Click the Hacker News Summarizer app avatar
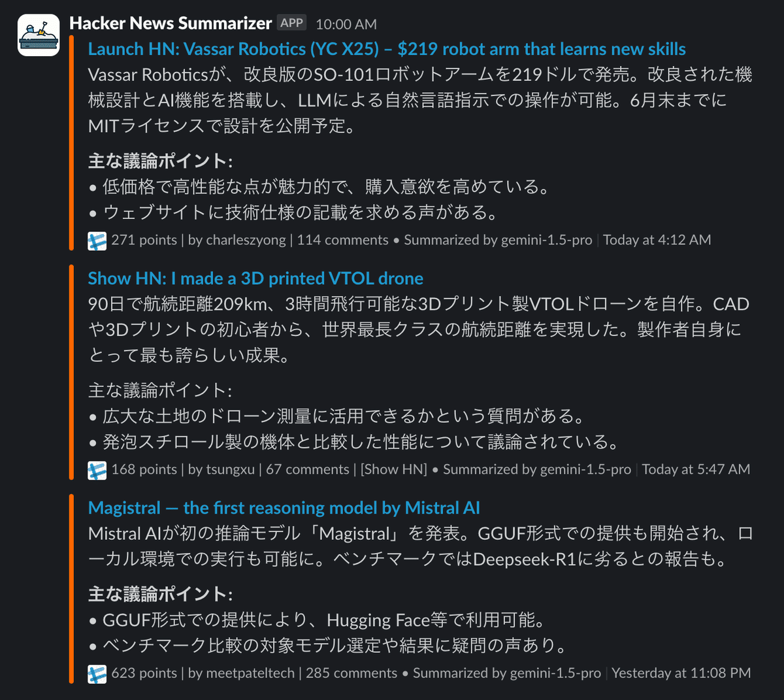 click(x=39, y=35)
